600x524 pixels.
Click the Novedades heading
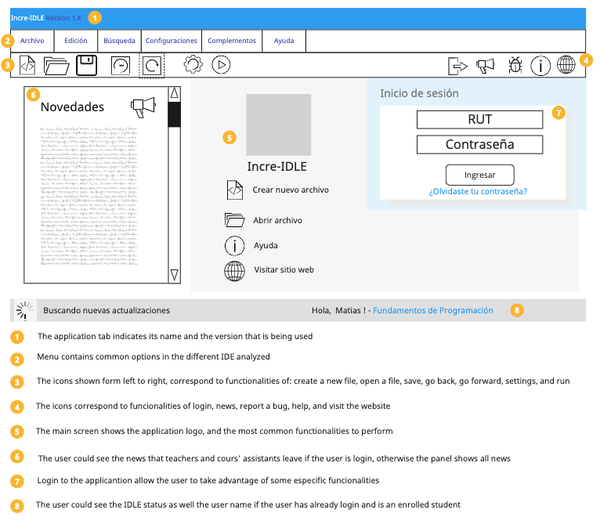click(x=72, y=107)
